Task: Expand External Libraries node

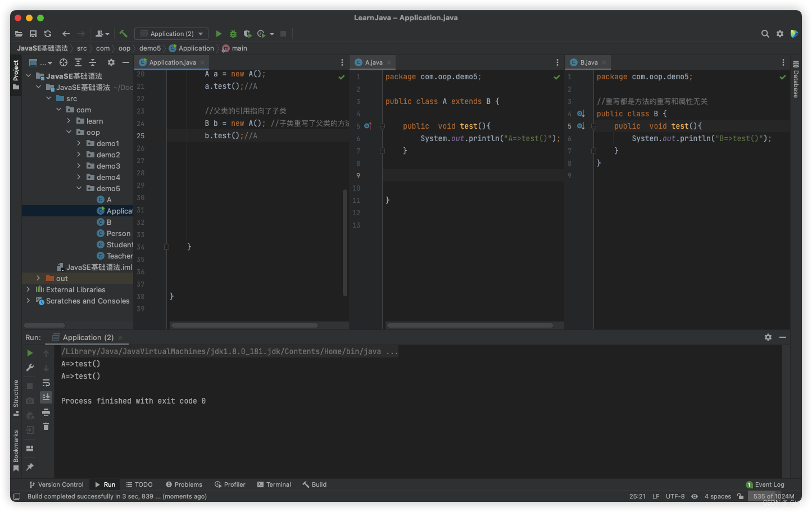Action: click(29, 289)
